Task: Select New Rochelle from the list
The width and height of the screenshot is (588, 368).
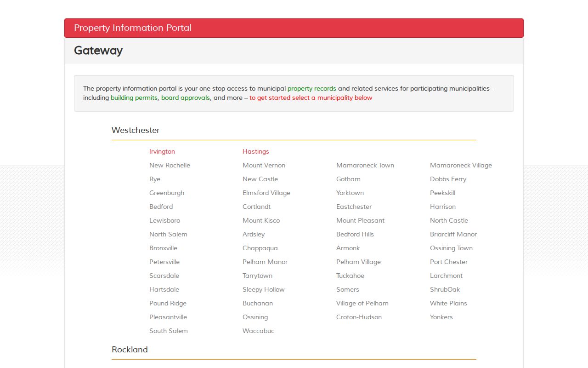Action: pyautogui.click(x=170, y=165)
